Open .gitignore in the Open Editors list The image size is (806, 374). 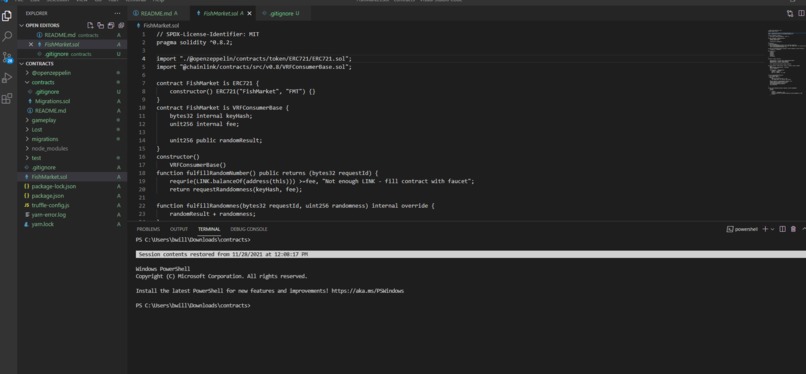click(72, 54)
